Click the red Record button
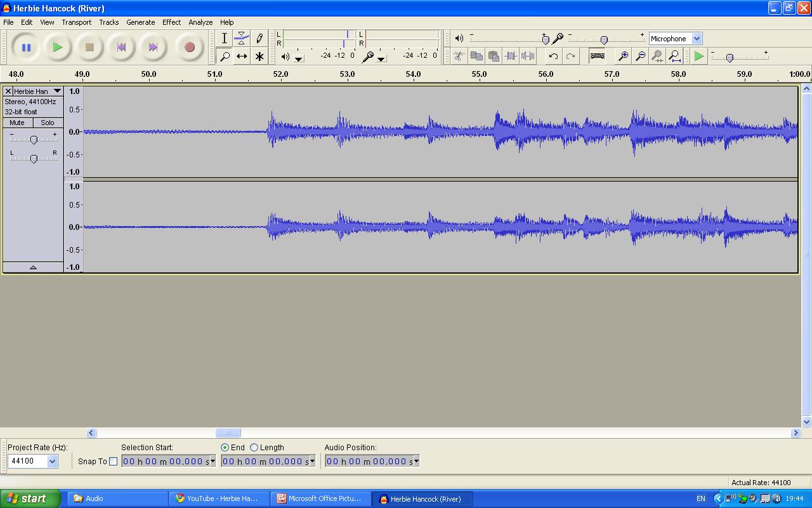Viewport: 812px width, 508px height. (x=189, y=47)
